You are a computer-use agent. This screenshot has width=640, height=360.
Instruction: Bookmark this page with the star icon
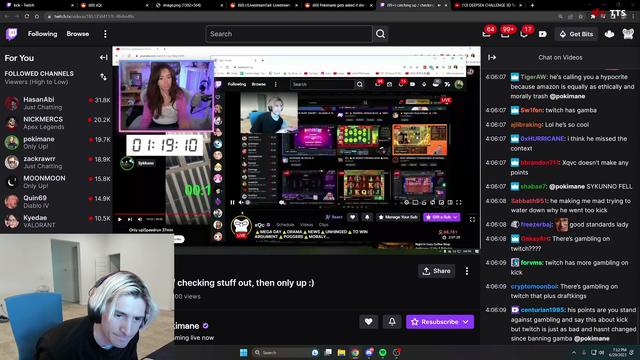(x=580, y=16)
